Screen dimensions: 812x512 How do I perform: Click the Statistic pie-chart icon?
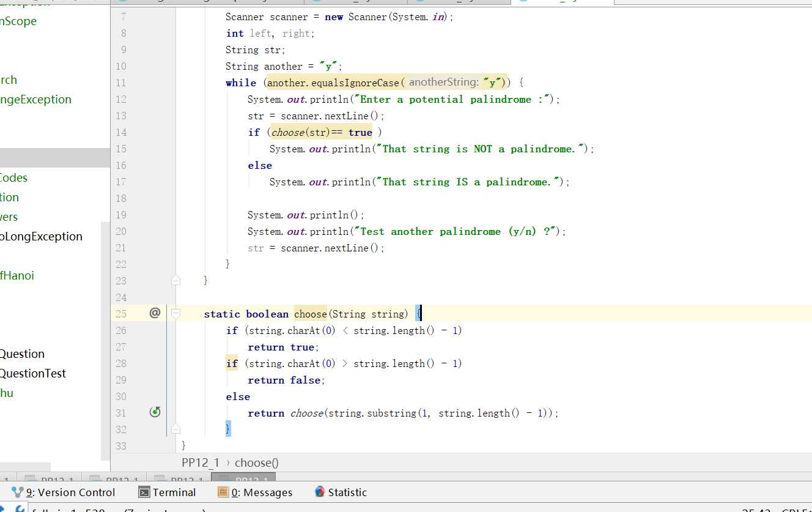[319, 492]
